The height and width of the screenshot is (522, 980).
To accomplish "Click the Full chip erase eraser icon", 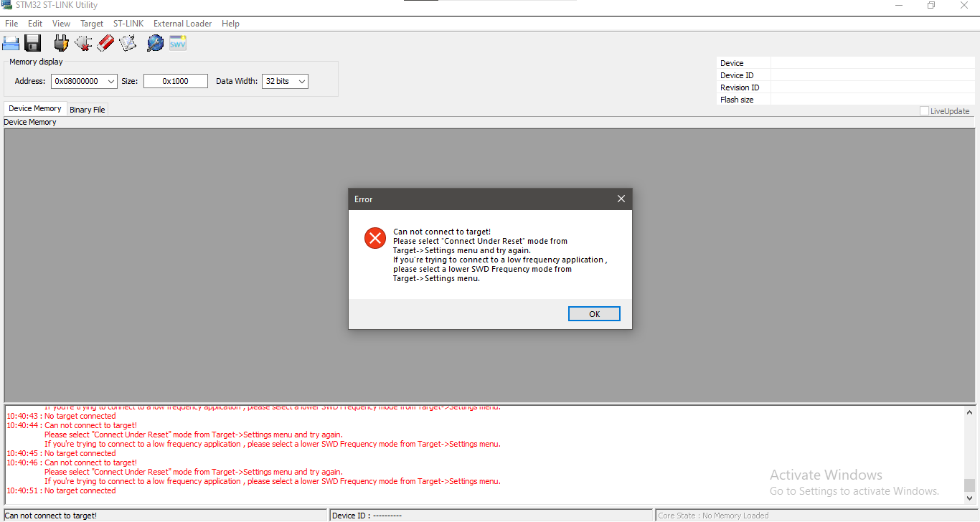I will 105,43.
